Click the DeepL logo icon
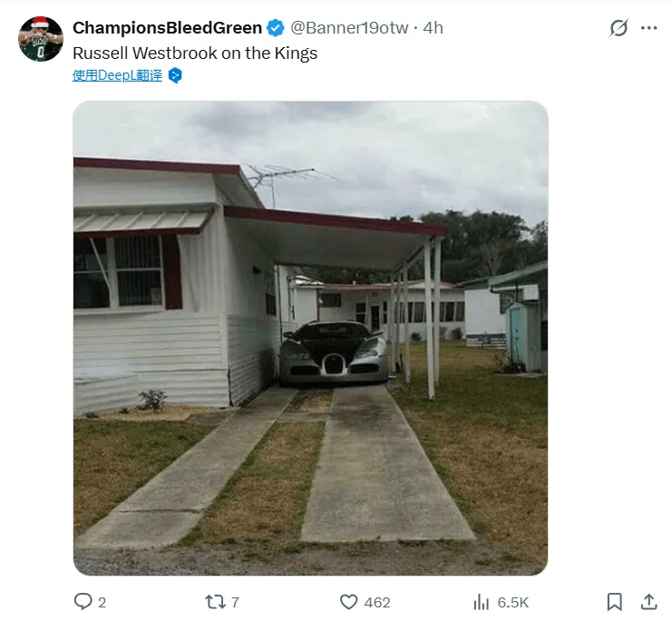 pos(175,75)
